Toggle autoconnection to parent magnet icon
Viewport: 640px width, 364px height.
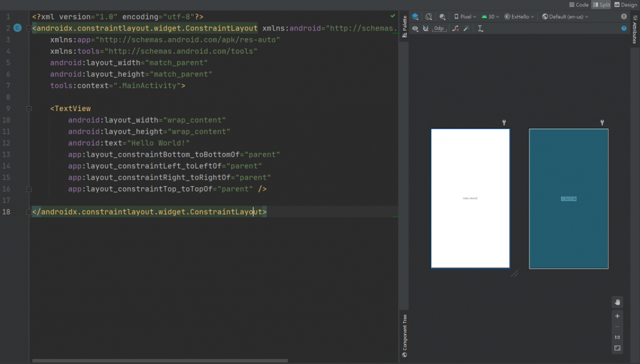click(x=426, y=29)
